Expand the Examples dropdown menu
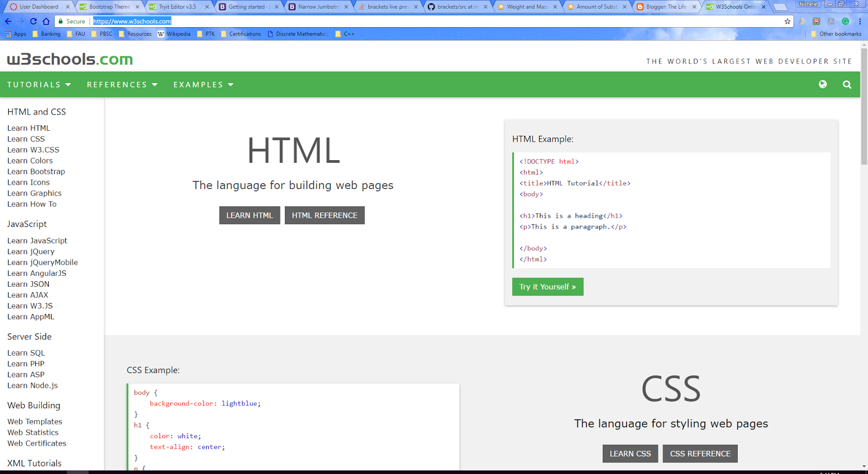Viewport: 868px width, 474px height. [x=203, y=85]
